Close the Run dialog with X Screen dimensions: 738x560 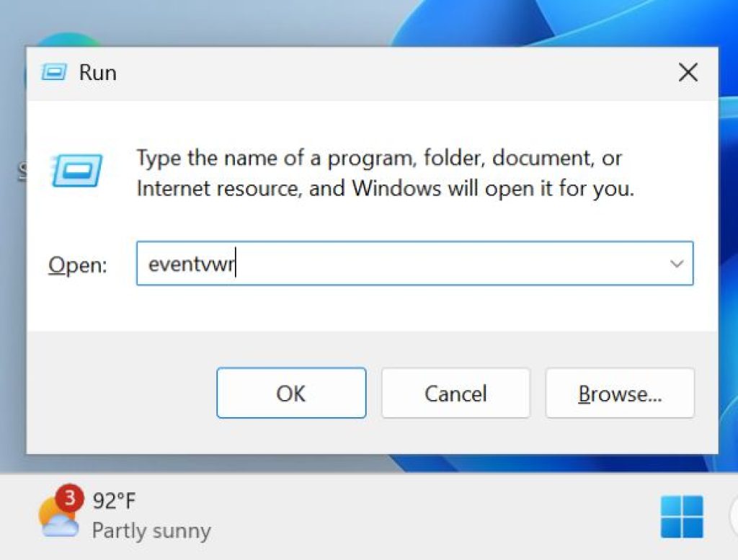pyautogui.click(x=688, y=73)
